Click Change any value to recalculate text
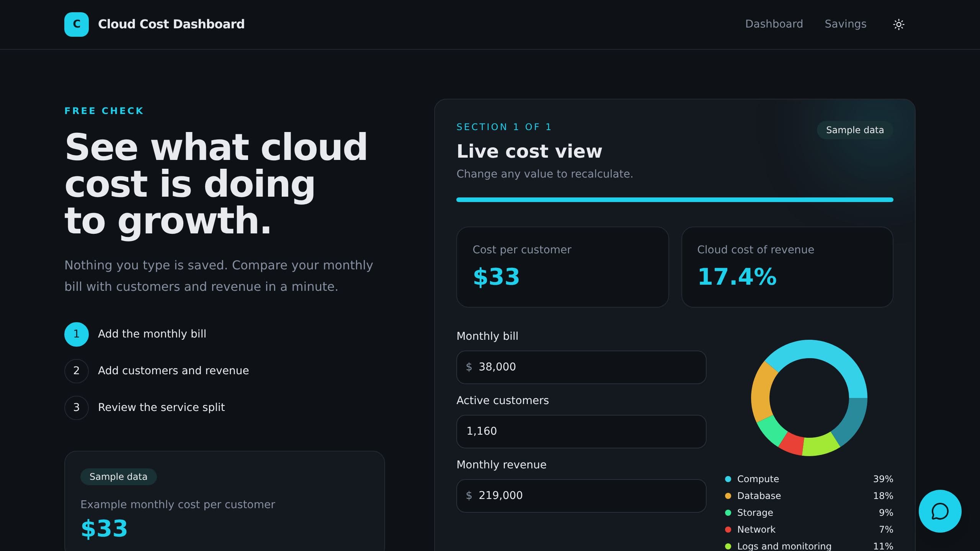This screenshot has height=551, width=980. pos(544,174)
